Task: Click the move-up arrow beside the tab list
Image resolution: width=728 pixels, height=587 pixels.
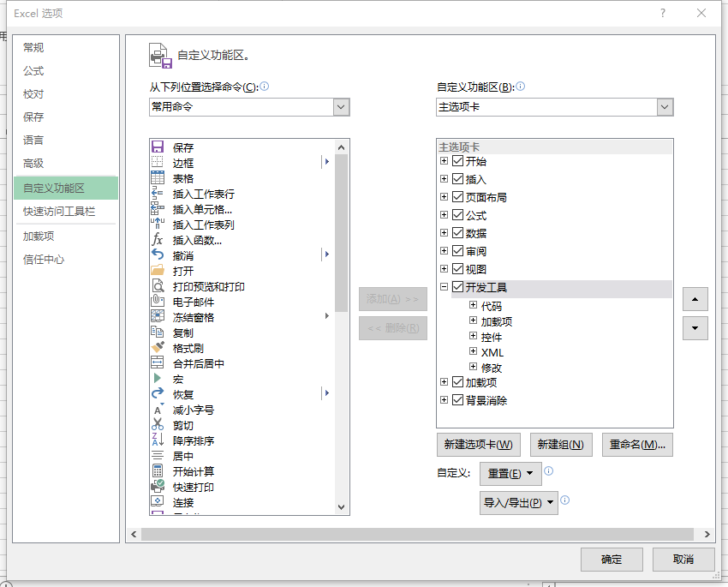Action: point(695,299)
